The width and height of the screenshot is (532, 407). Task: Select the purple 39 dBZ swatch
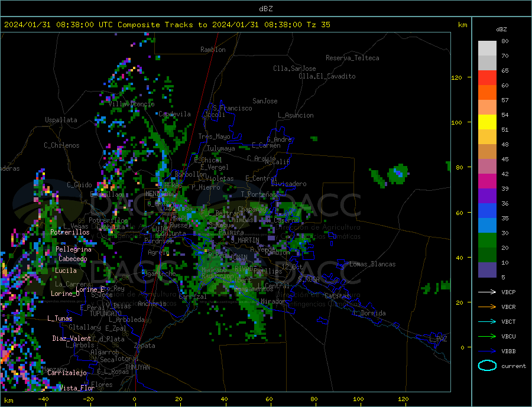point(487,196)
